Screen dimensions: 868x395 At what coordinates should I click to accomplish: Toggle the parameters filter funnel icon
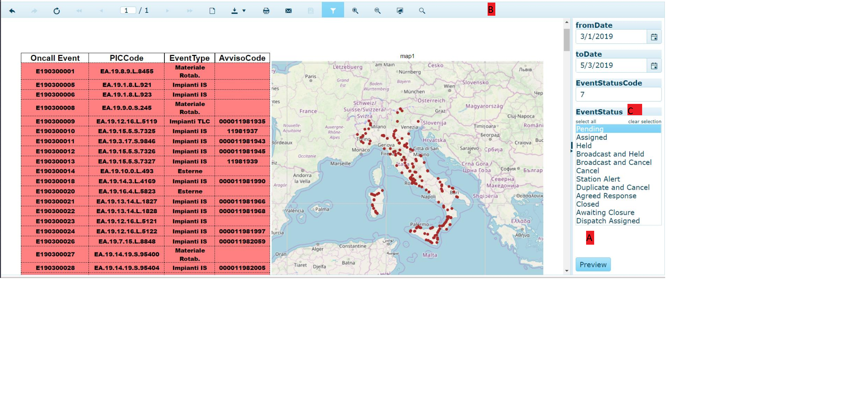(x=333, y=11)
